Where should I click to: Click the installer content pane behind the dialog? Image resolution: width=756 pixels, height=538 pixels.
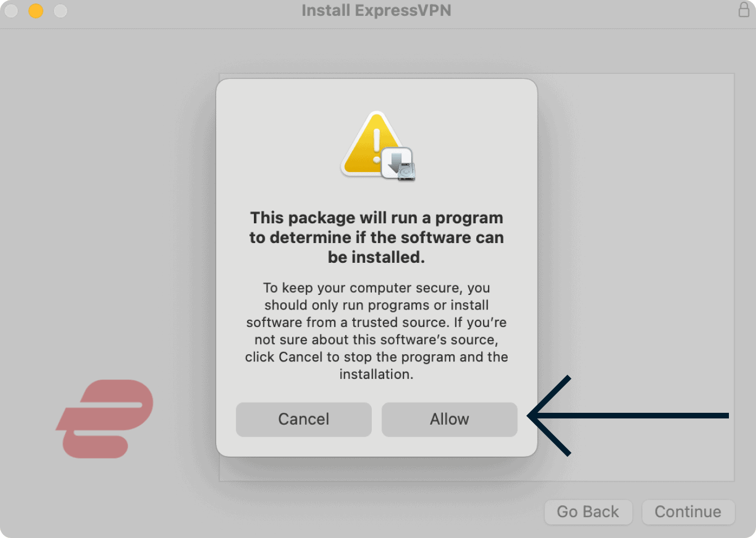coord(635,276)
